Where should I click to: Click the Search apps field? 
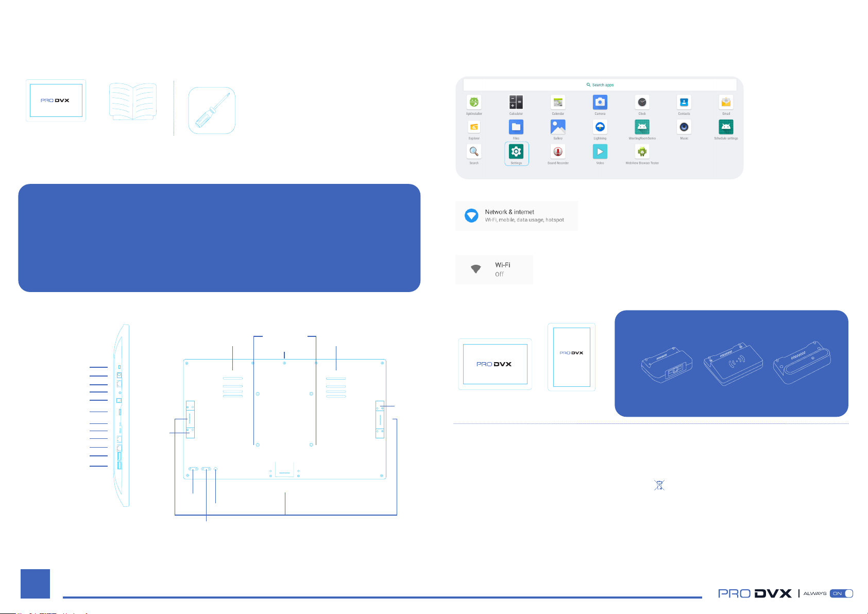(600, 85)
